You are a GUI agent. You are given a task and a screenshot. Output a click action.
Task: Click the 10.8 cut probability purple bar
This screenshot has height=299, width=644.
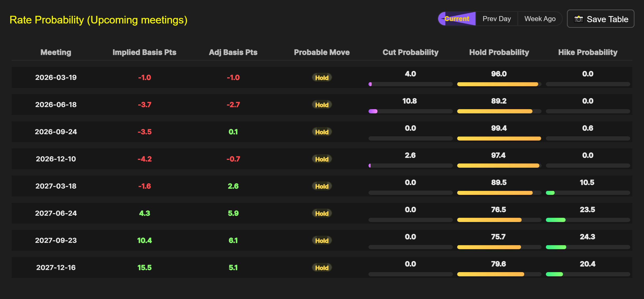(x=373, y=111)
